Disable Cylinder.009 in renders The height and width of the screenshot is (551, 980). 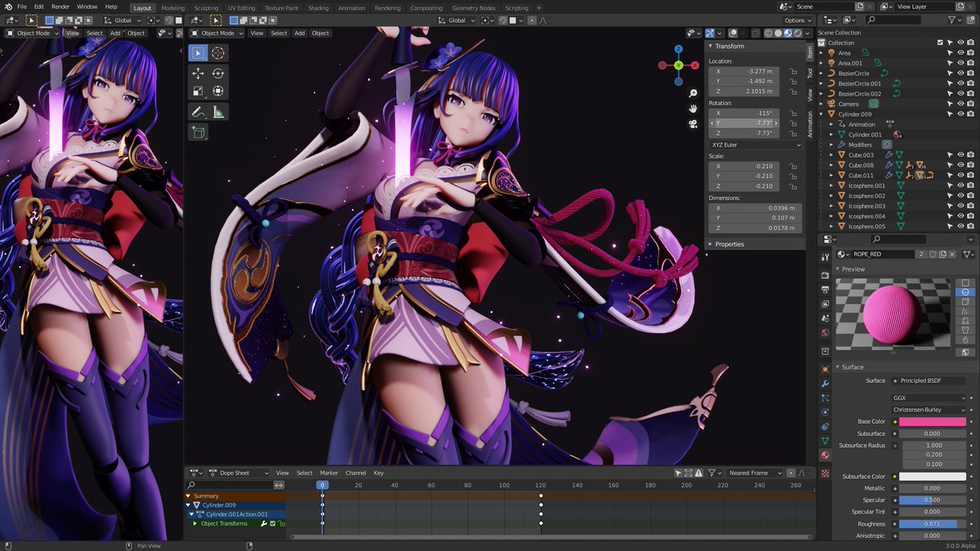tap(970, 114)
